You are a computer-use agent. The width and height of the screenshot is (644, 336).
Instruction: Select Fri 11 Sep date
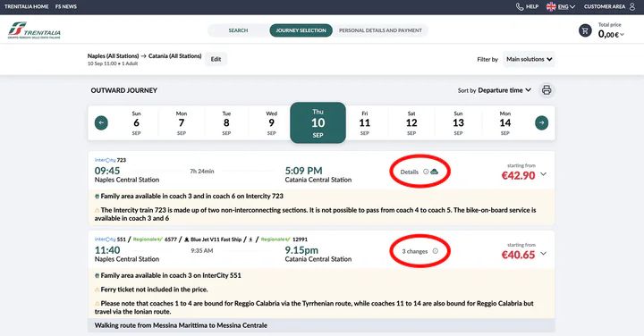click(x=364, y=122)
